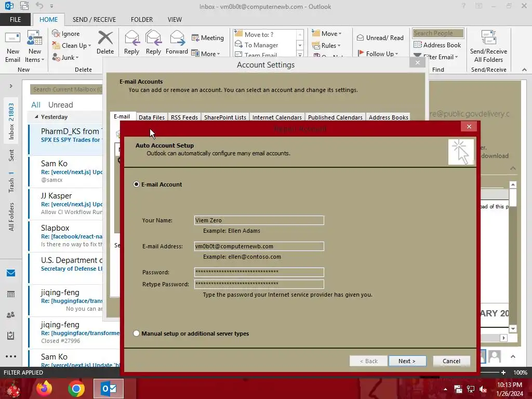Click the Next > button

[407, 361]
